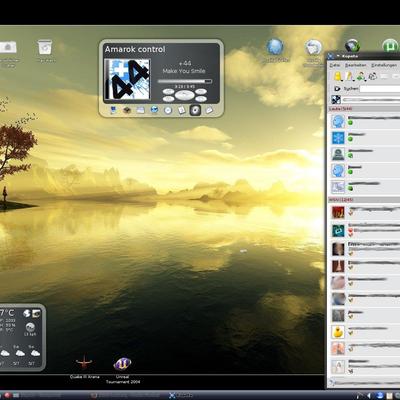
Task: Collapse the Leute group header in Kopete
Action: click(x=364, y=109)
